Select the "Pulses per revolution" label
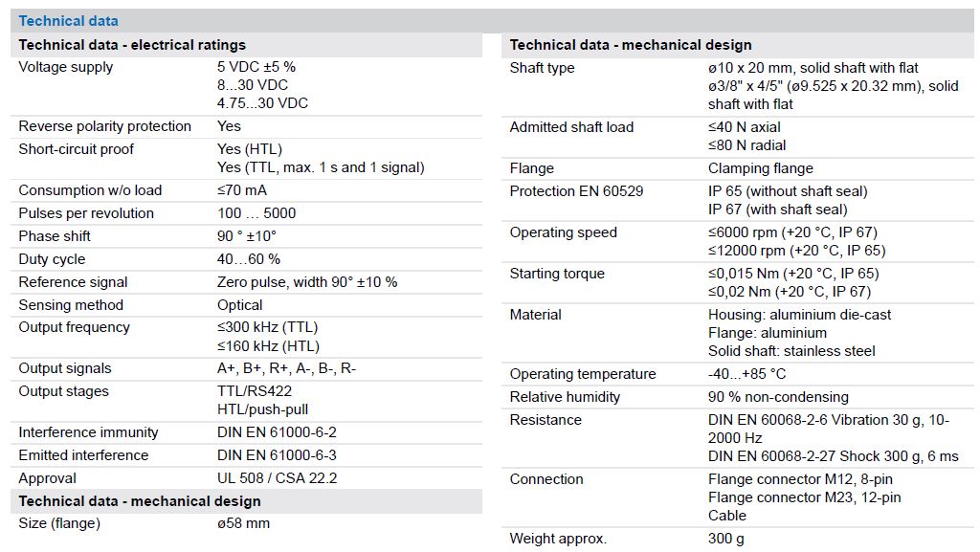Image resolution: width=980 pixels, height=552 pixels. click(86, 213)
